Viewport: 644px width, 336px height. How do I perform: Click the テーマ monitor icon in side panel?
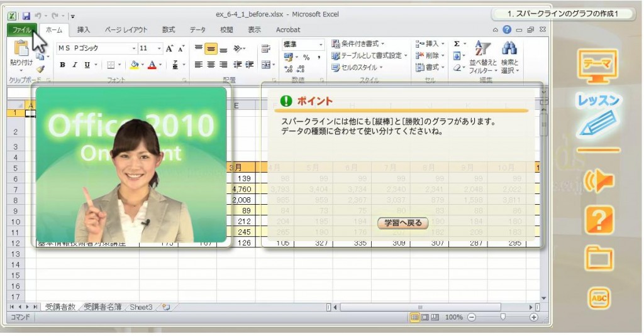[597, 65]
